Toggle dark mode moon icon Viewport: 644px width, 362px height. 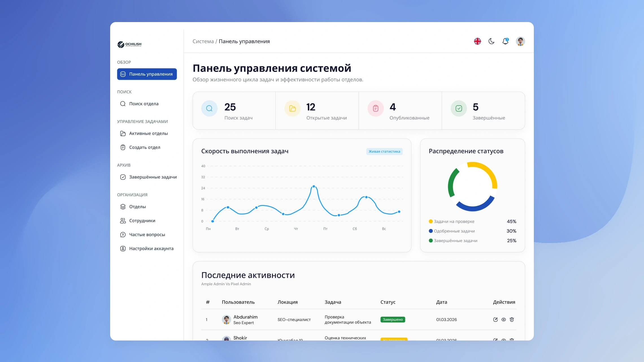(491, 41)
